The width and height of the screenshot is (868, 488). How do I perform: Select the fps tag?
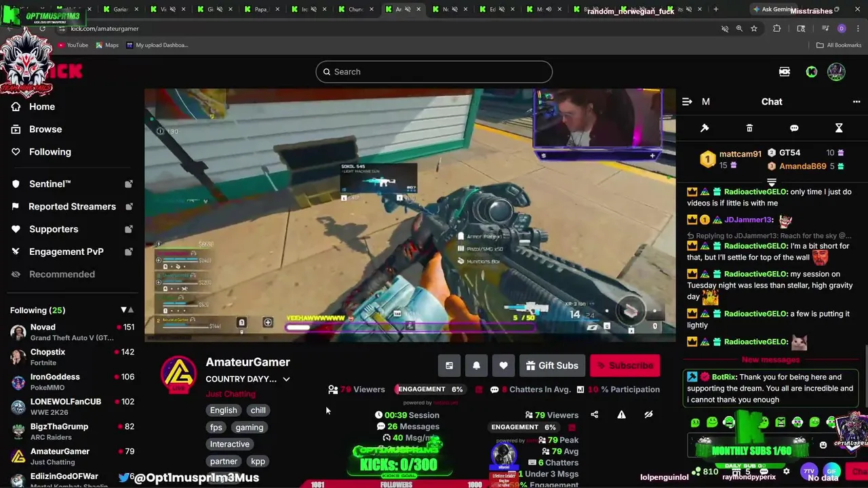[216, 427]
